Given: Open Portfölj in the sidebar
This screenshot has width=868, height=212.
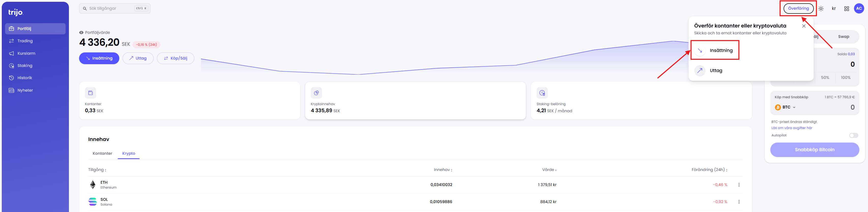Looking at the screenshot, I should point(35,29).
